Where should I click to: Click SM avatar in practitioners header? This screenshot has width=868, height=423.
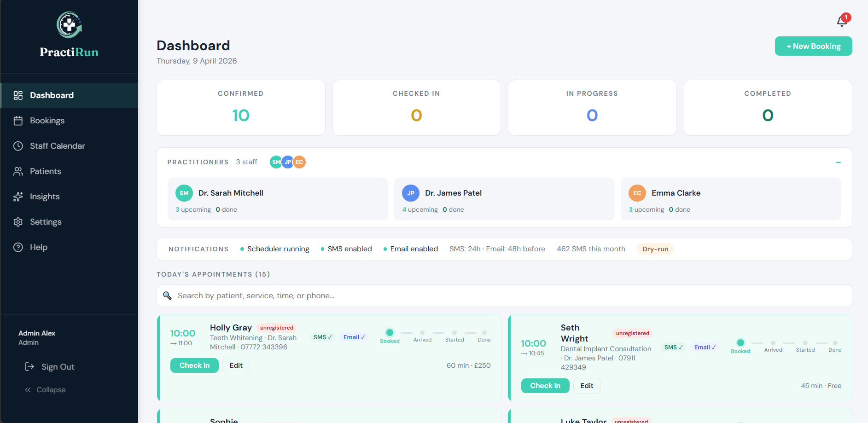coord(276,162)
